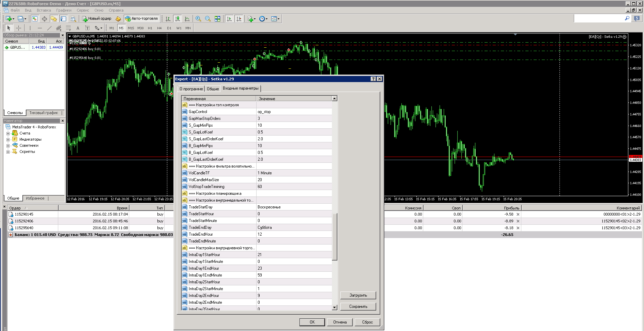The image size is (644, 331).
Task: Open the New Chart toolbar icon
Action: [x=10, y=19]
